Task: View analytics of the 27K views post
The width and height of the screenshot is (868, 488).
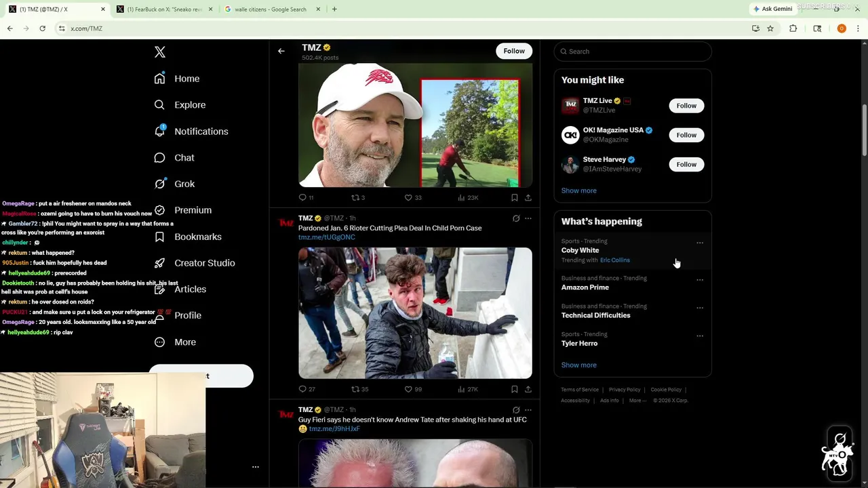Action: click(x=468, y=389)
